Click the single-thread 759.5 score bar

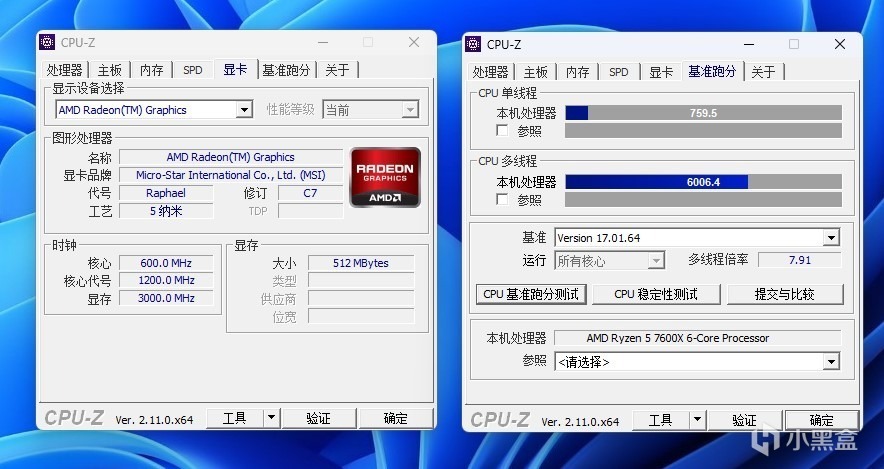(x=703, y=113)
